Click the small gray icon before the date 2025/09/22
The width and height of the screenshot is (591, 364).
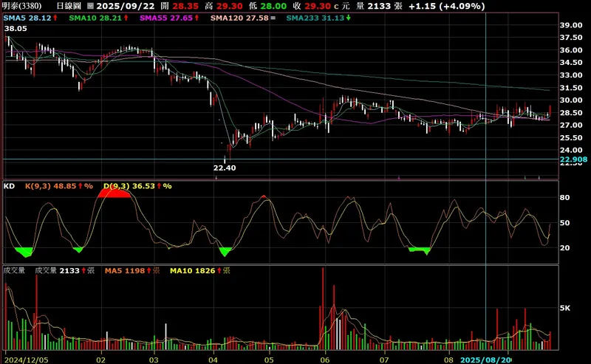point(90,6)
